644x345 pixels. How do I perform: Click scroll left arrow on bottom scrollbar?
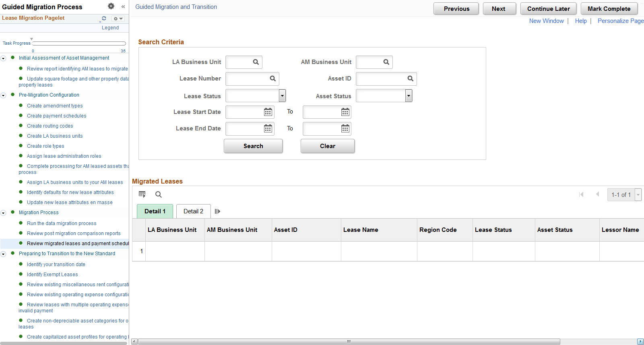click(x=134, y=341)
